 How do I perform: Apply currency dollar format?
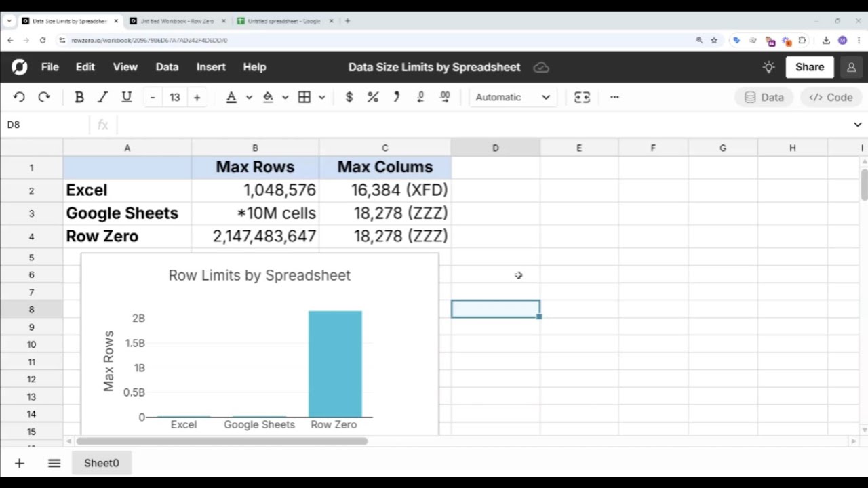coord(349,97)
